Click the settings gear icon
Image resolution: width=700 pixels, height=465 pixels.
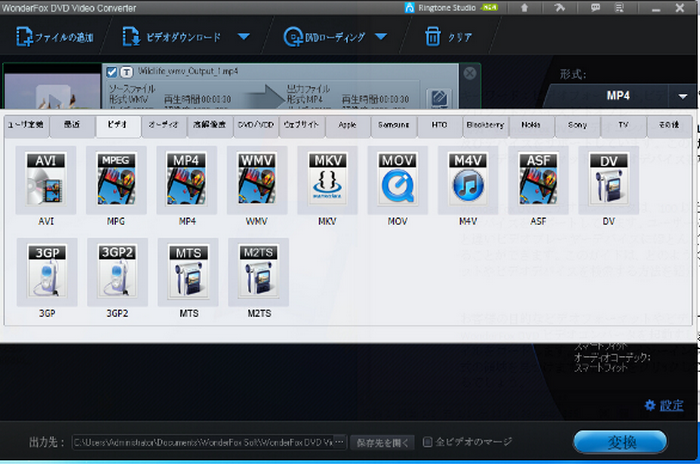(650, 405)
